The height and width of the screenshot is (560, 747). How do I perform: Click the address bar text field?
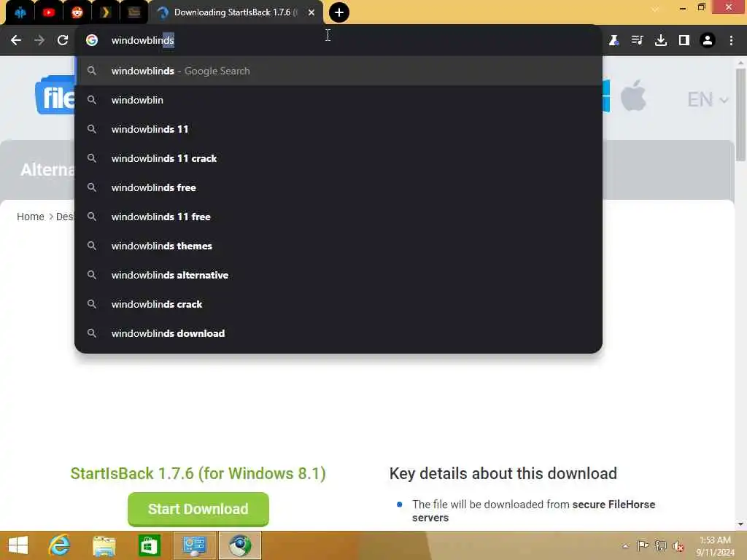(338, 41)
